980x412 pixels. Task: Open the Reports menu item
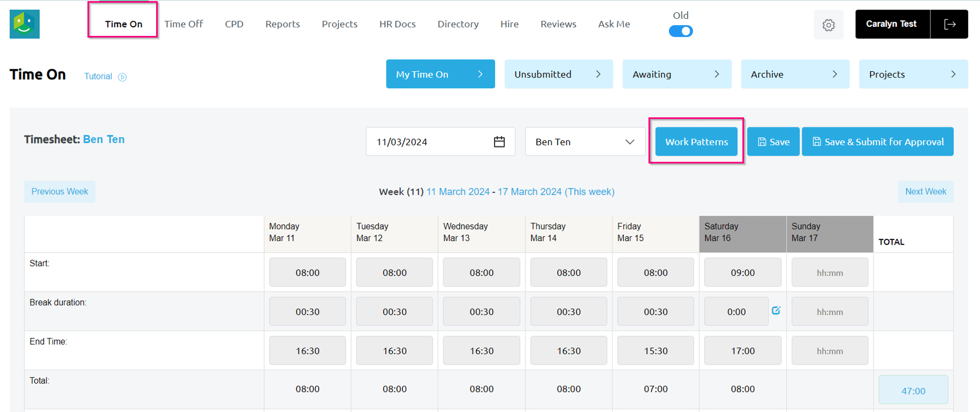(x=283, y=24)
